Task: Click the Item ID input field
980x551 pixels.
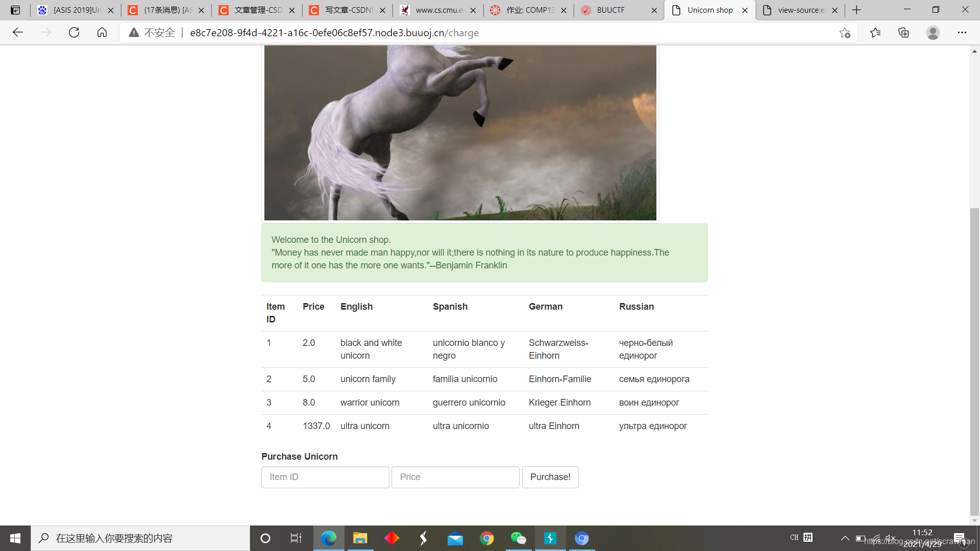Action: tap(325, 477)
